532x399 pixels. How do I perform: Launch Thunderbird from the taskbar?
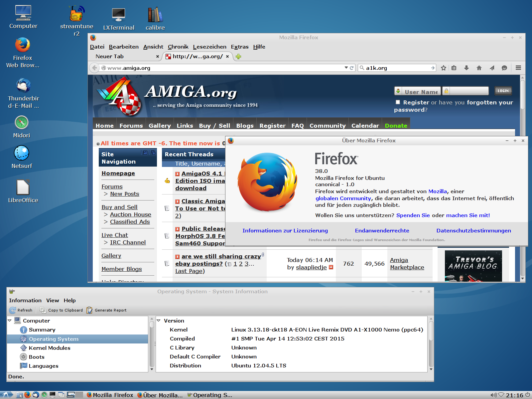pyautogui.click(x=36, y=395)
